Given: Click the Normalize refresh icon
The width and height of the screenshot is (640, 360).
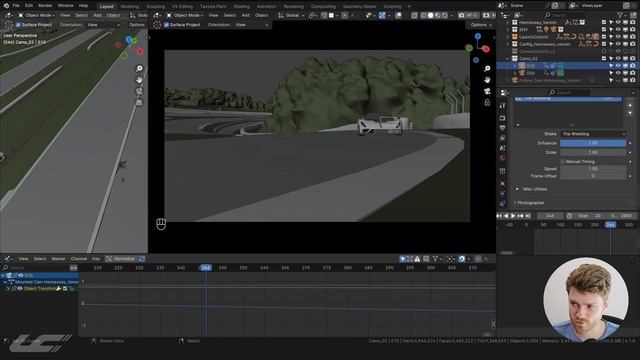Looking at the screenshot, I should pyautogui.click(x=142, y=259).
